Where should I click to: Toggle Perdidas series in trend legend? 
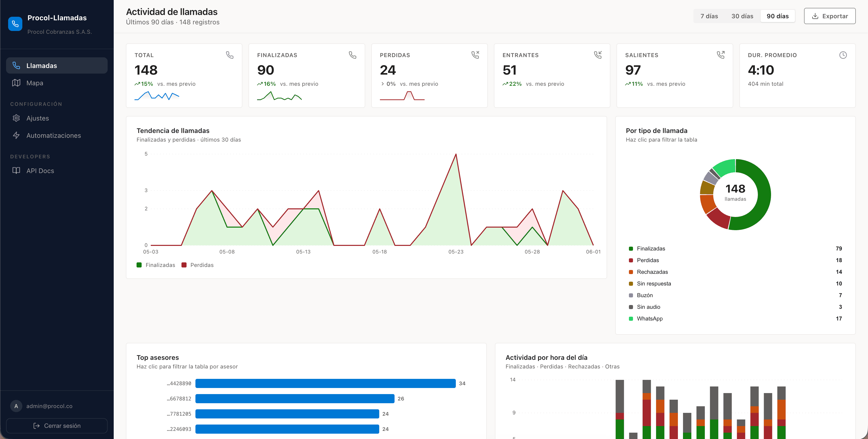point(197,265)
